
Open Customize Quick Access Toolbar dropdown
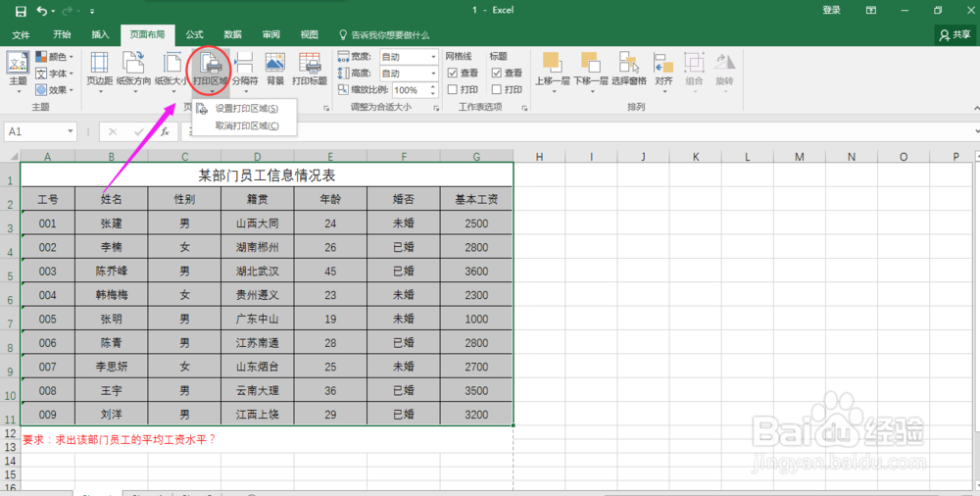[92, 11]
